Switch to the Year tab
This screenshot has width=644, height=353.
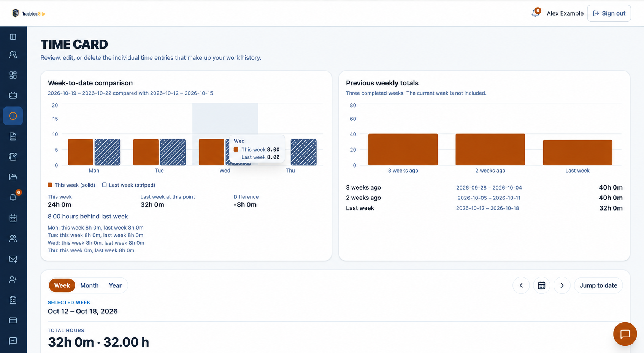coord(115,285)
